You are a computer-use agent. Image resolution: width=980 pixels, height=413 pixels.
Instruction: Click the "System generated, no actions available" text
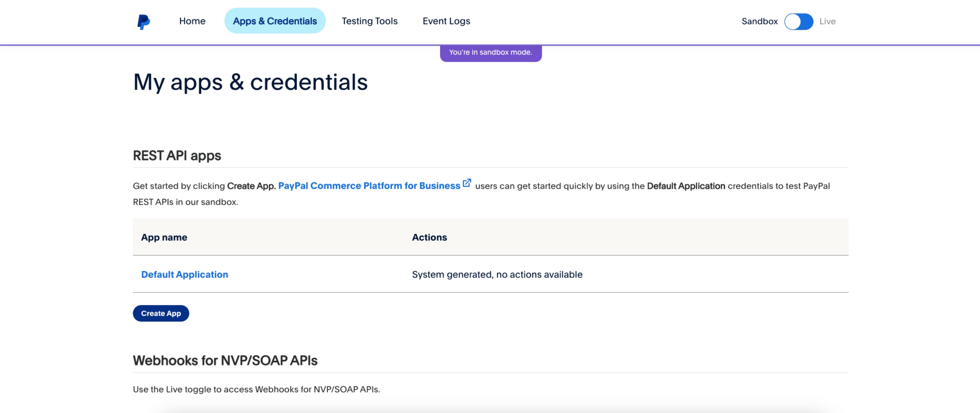[497, 274]
